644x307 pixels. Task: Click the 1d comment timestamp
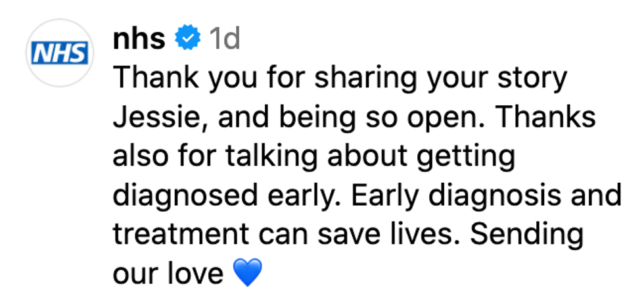(x=223, y=40)
